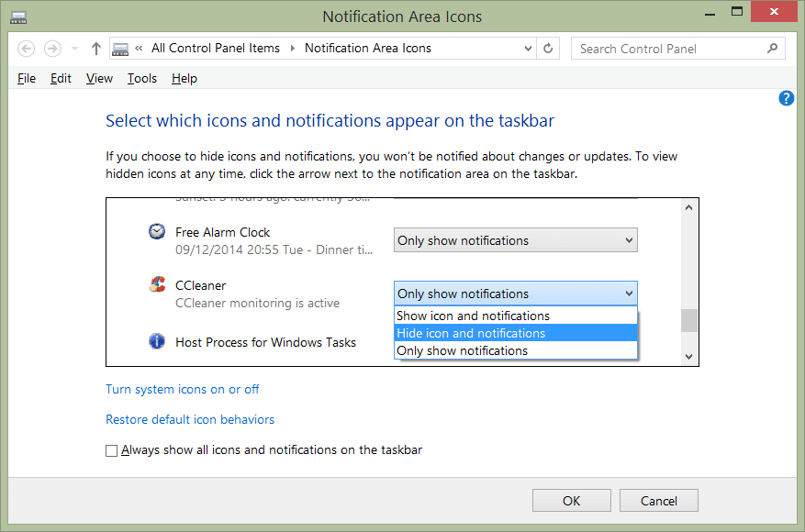Enable Always show all icons checkbox
805x532 pixels.
tap(111, 450)
